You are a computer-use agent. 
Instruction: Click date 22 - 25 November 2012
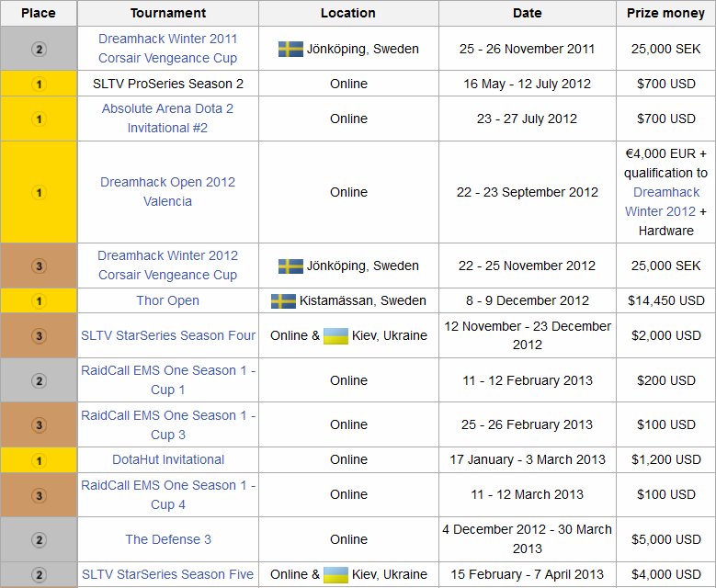(x=528, y=266)
